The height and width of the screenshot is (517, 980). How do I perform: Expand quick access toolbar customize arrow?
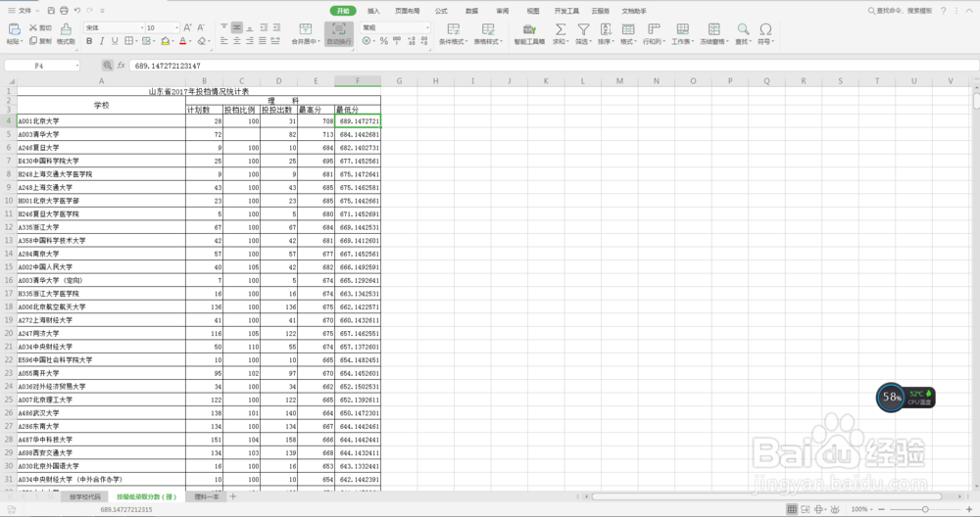[103, 11]
